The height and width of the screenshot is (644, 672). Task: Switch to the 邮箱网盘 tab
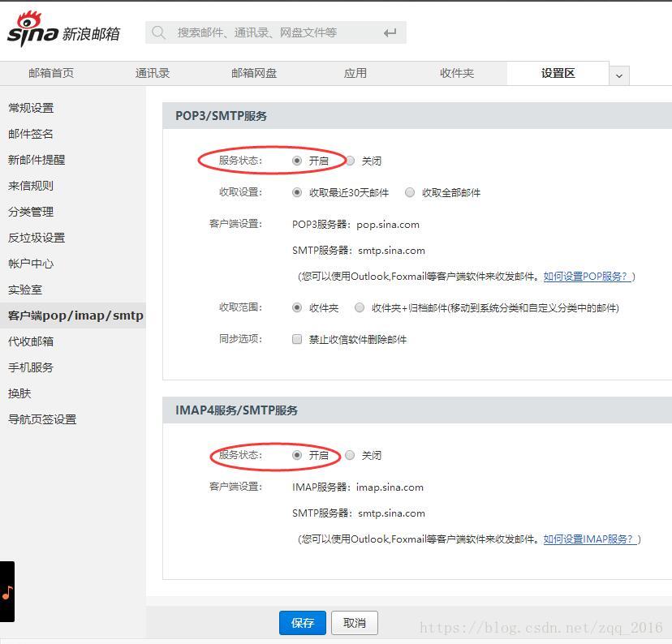(254, 73)
